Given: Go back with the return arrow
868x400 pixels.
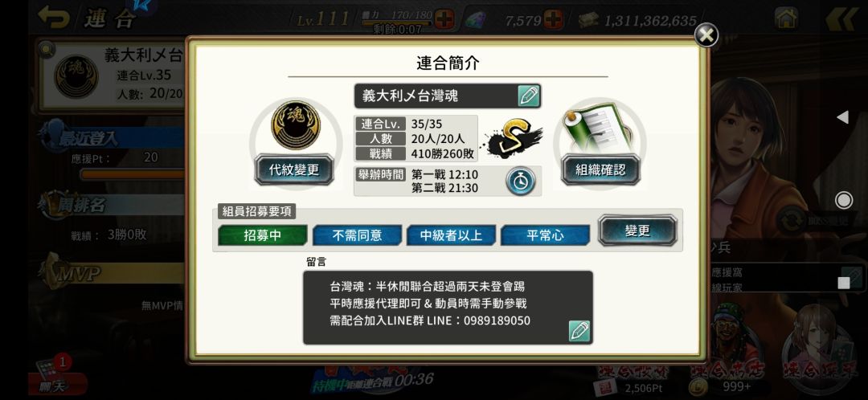Looking at the screenshot, I should [53, 18].
